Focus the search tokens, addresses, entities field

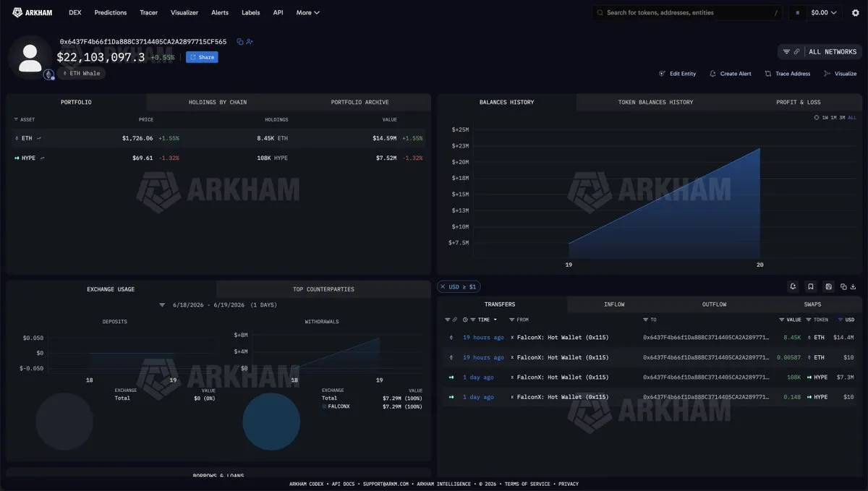[687, 12]
